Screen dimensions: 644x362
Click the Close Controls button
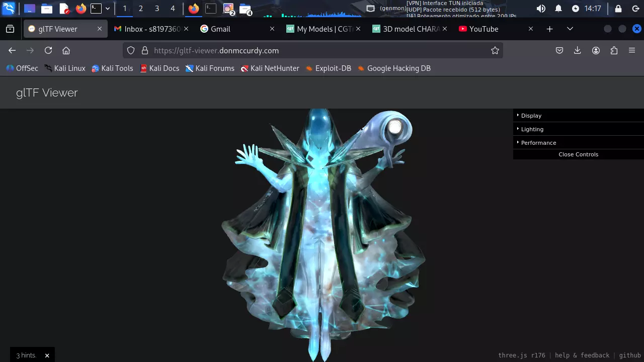pos(579,154)
